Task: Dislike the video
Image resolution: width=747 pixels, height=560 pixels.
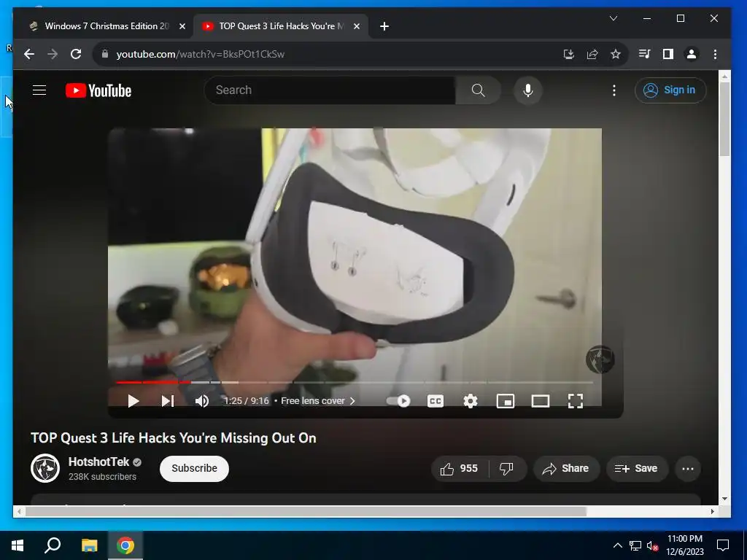Action: (507, 469)
